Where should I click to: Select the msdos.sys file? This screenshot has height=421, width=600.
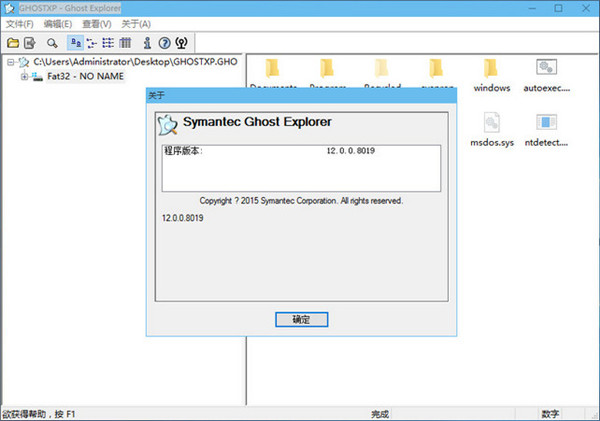click(x=491, y=127)
